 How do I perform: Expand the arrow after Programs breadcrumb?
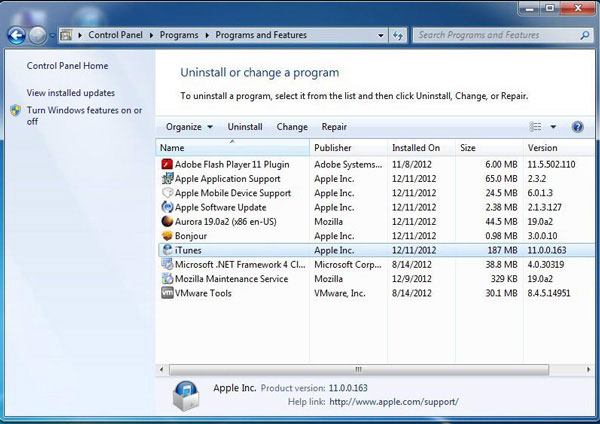[x=207, y=35]
